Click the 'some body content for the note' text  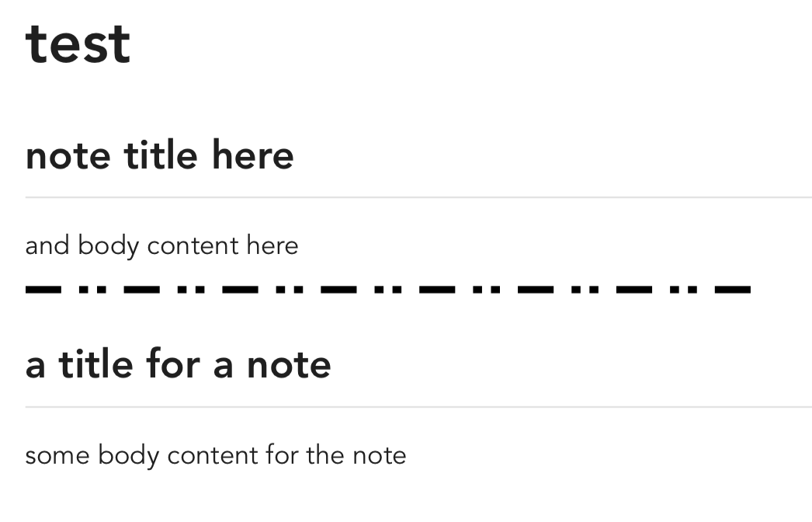tap(216, 456)
